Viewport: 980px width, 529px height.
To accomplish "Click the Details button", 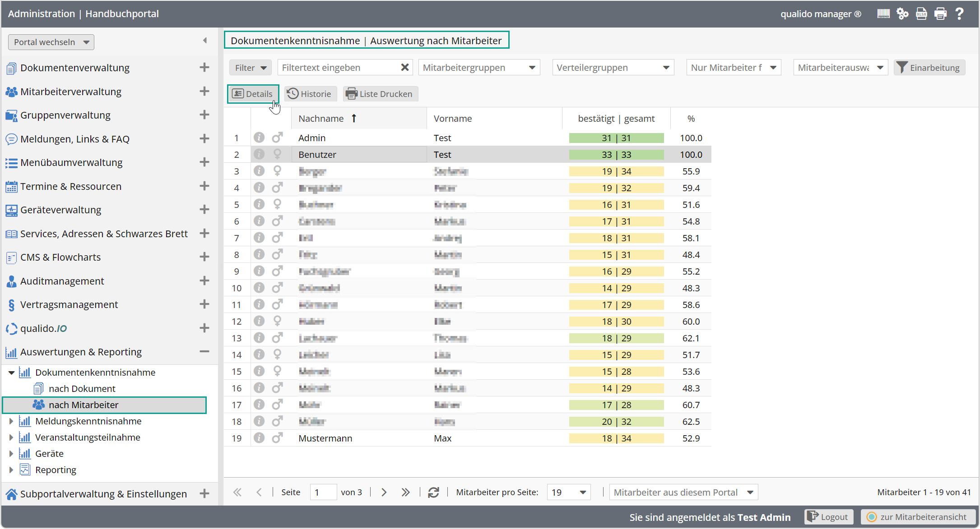I will [x=253, y=94].
